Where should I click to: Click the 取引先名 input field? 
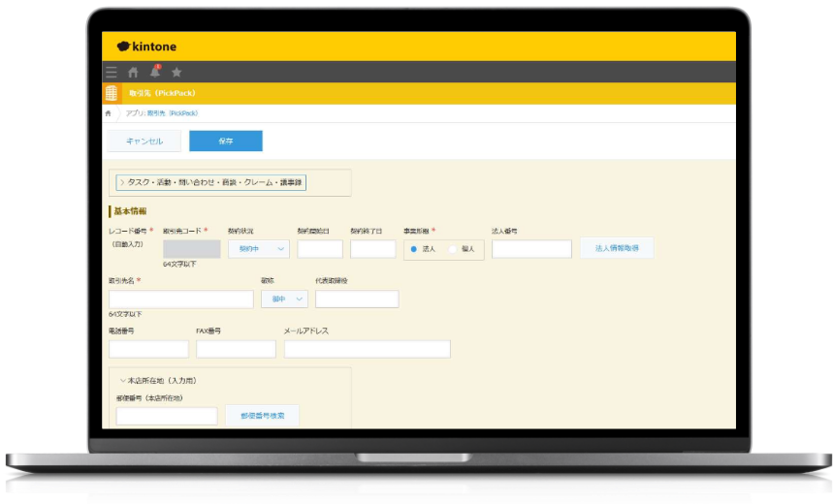pyautogui.click(x=181, y=299)
